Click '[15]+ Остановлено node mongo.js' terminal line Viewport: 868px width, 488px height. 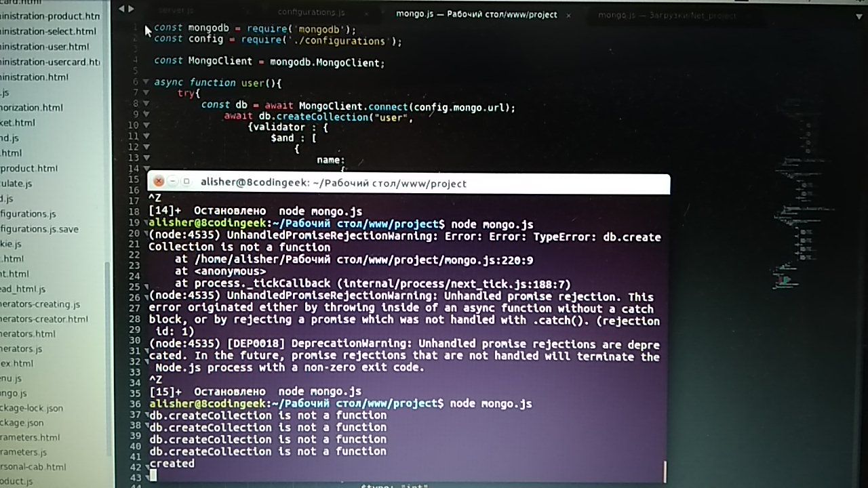coord(255,391)
